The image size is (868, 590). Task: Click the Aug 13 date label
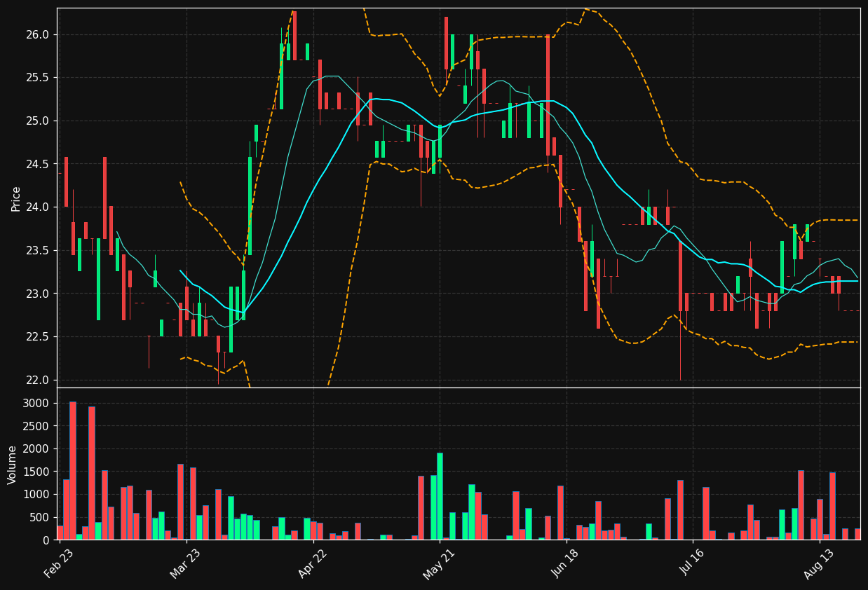[820, 563]
